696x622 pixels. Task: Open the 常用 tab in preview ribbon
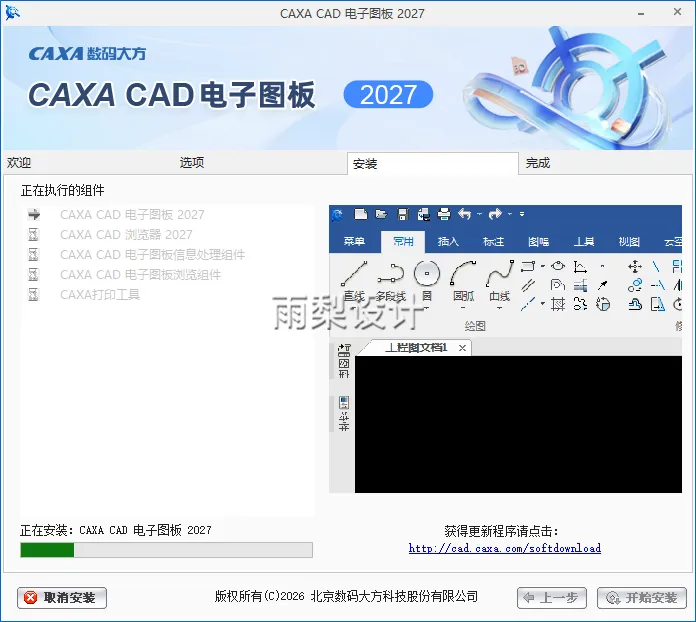tap(403, 242)
